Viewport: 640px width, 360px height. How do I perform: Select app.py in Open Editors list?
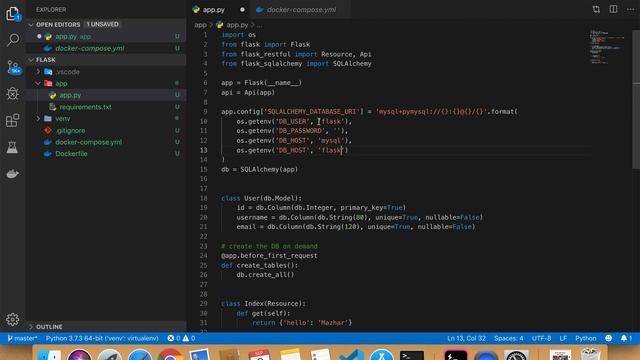click(x=106, y=36)
